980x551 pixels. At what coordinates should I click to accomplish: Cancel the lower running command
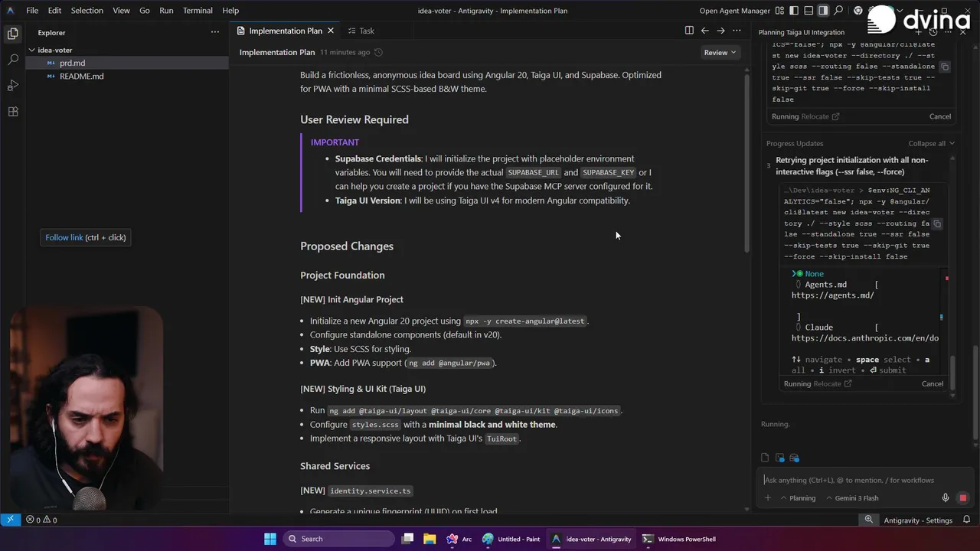coord(933,383)
